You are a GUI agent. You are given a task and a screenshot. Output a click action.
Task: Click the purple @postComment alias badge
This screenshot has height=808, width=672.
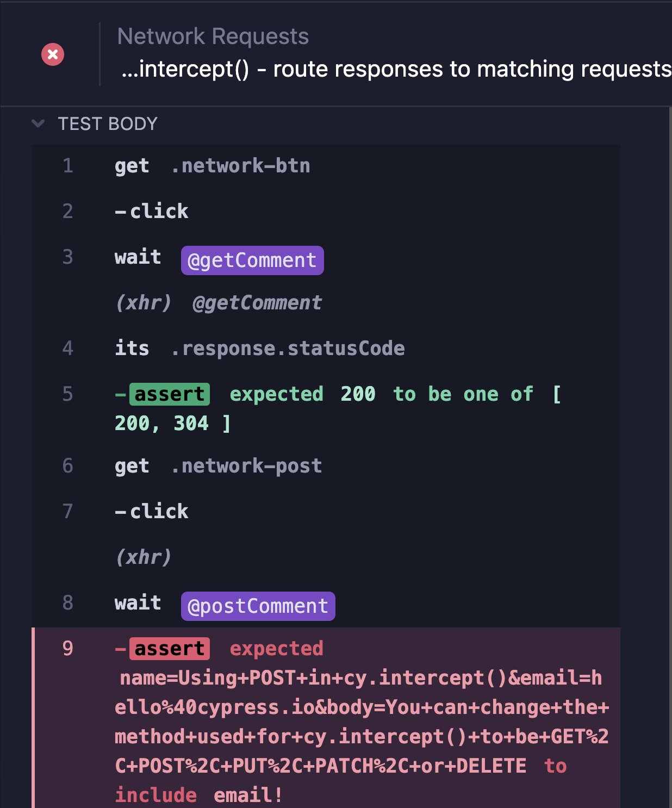pos(258,606)
